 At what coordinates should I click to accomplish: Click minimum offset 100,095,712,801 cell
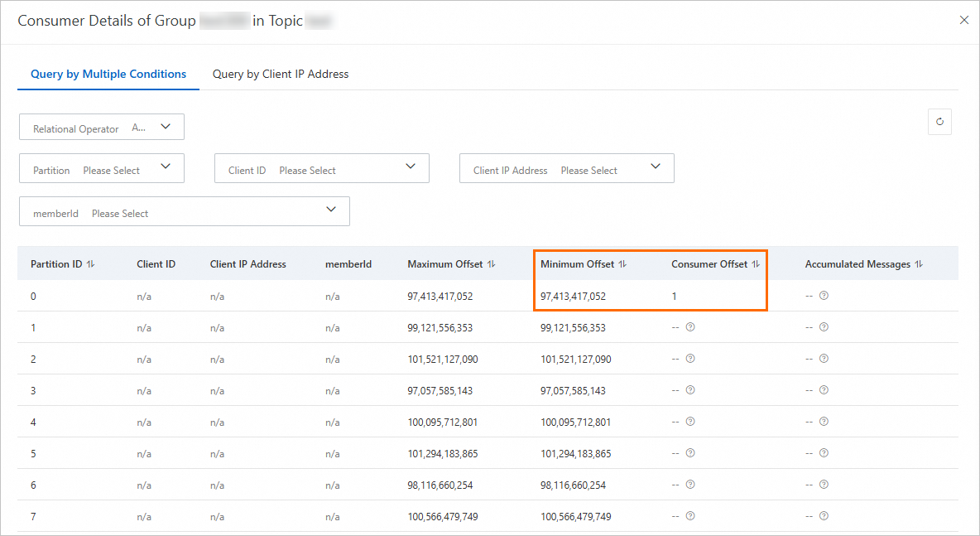pos(575,423)
